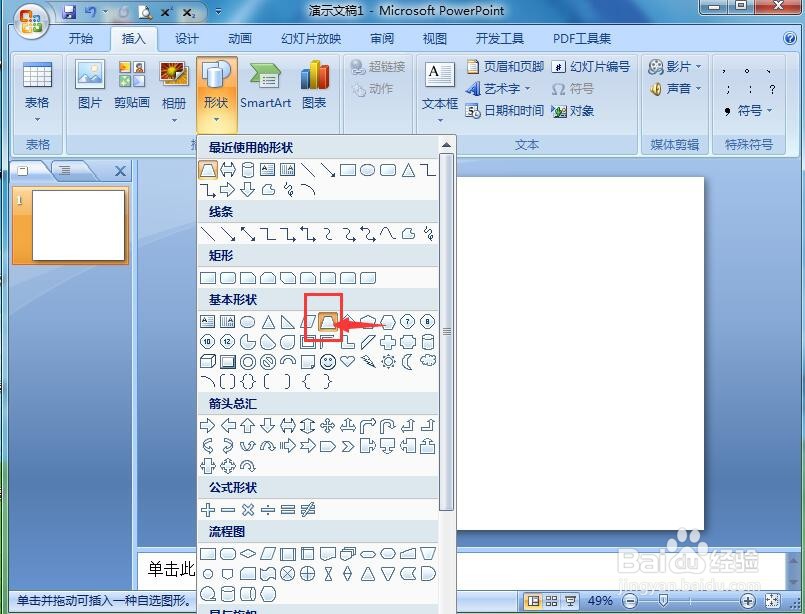Select the smiley face shape
The height and width of the screenshot is (614, 805).
326,362
